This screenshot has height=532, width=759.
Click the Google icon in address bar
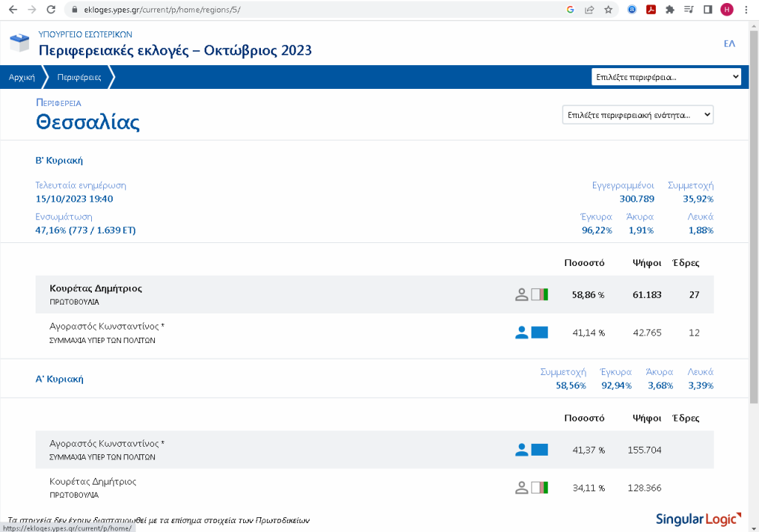coord(570,10)
